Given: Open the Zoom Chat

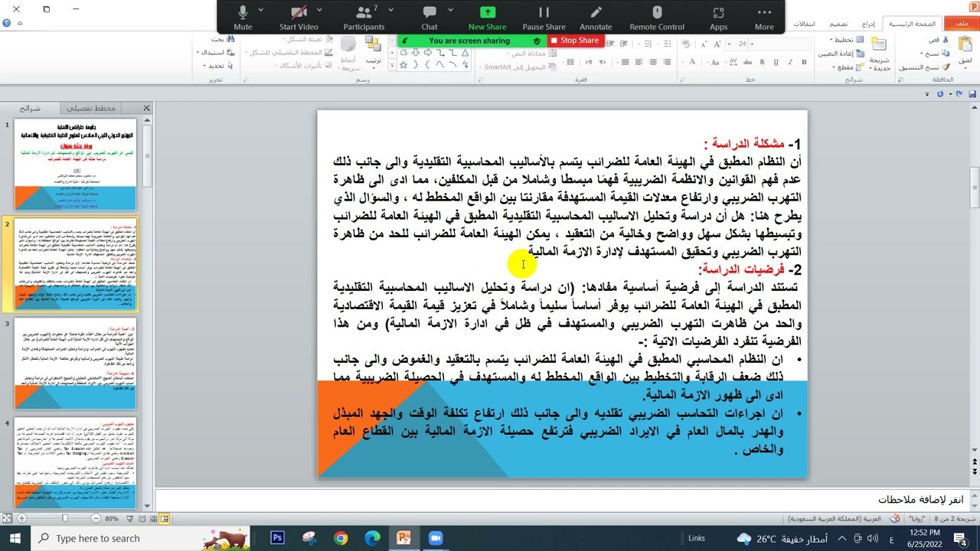Looking at the screenshot, I should tap(430, 18).
